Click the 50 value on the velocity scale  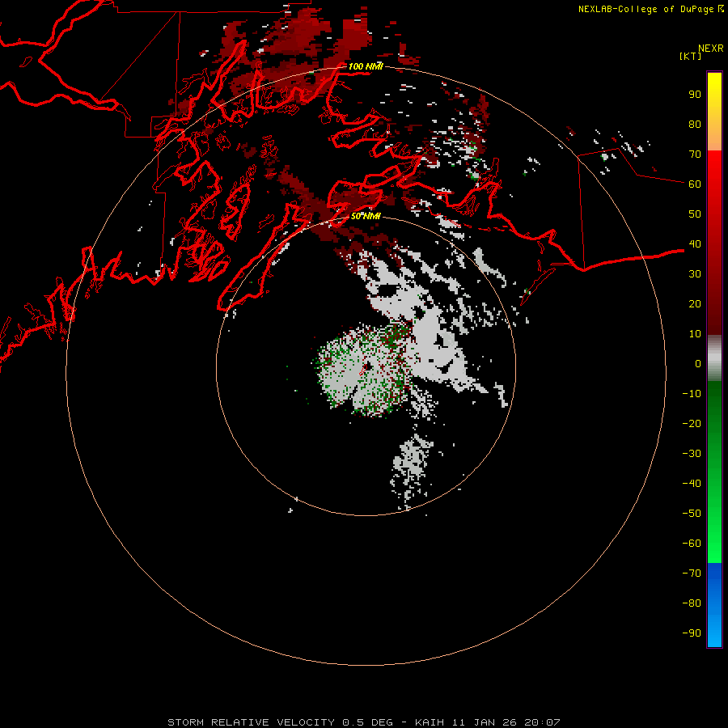[x=695, y=214]
